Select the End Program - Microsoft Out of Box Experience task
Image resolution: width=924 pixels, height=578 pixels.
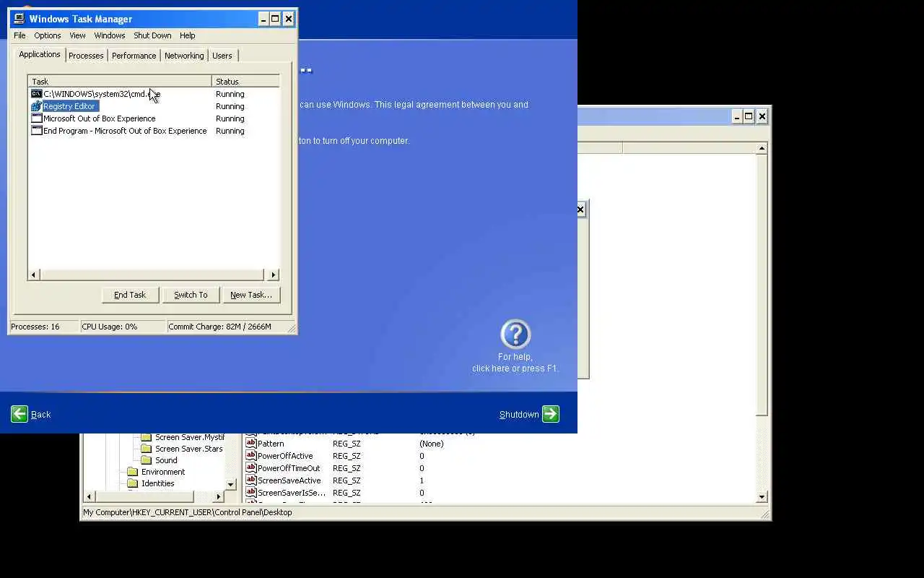click(x=154, y=131)
